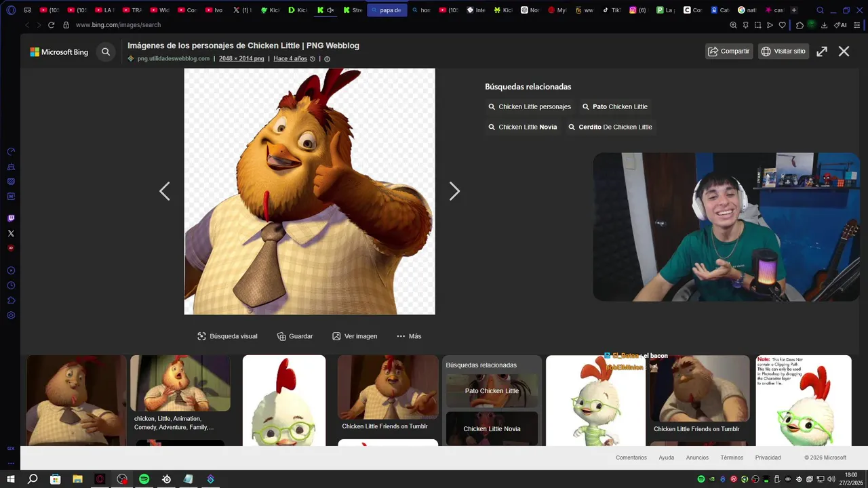The width and height of the screenshot is (868, 488).
Task: Click the Visitar sitio button
Action: (x=783, y=52)
